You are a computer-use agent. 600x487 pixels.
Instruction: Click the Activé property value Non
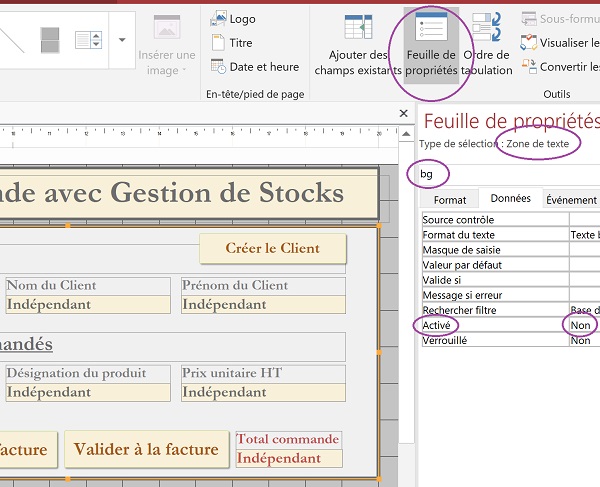[582, 325]
